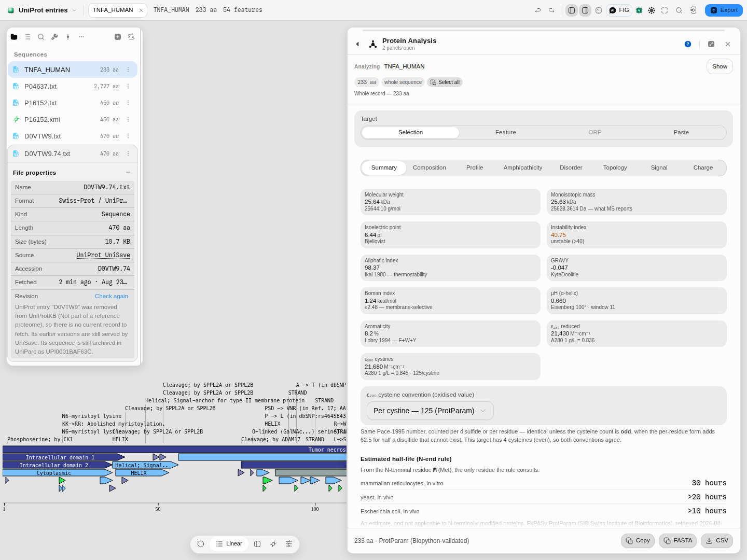747x560 pixels.
Task: Choose Feature as the analysis target
Action: tap(506, 133)
